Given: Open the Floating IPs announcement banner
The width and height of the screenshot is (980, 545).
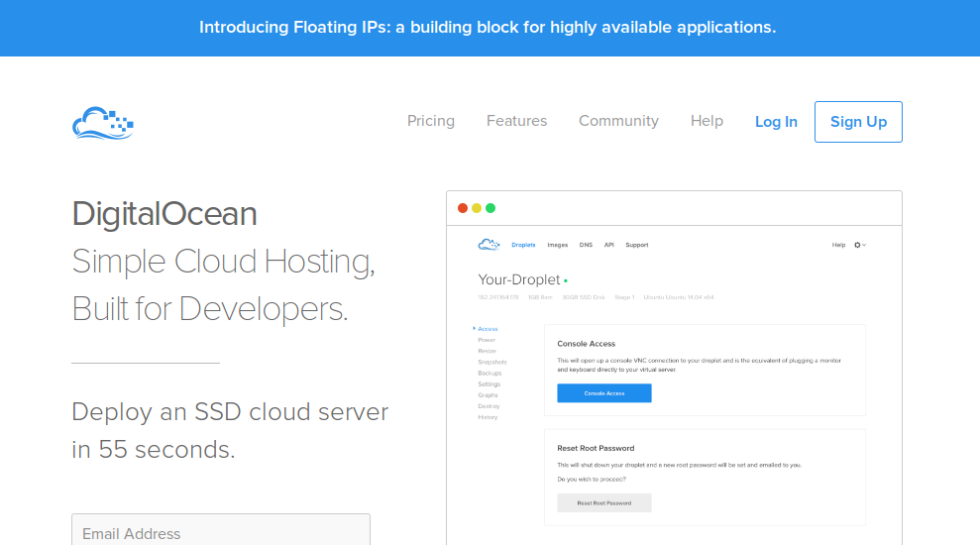Looking at the screenshot, I should [x=488, y=28].
